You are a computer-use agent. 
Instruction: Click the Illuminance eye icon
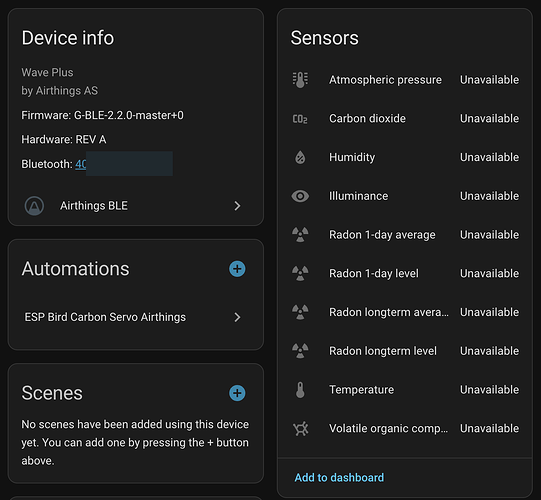300,196
